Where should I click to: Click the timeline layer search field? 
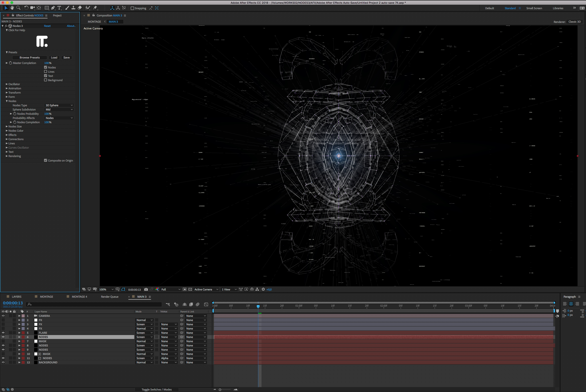pos(94,304)
